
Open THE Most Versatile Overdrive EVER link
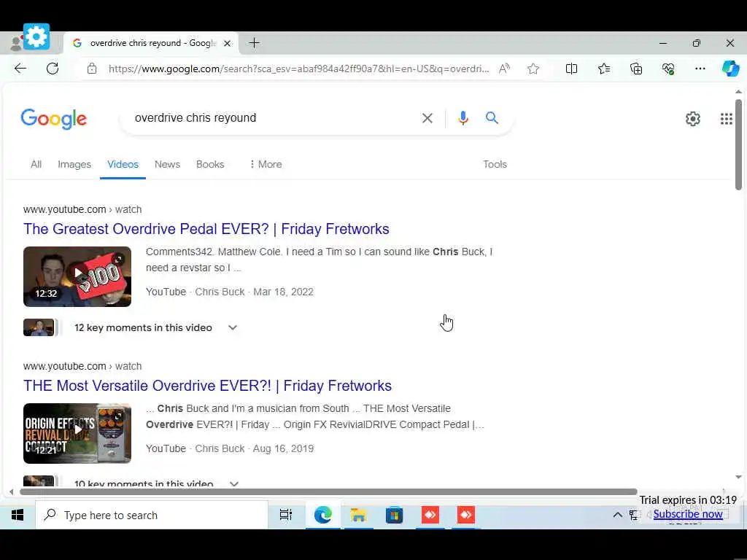coord(207,386)
